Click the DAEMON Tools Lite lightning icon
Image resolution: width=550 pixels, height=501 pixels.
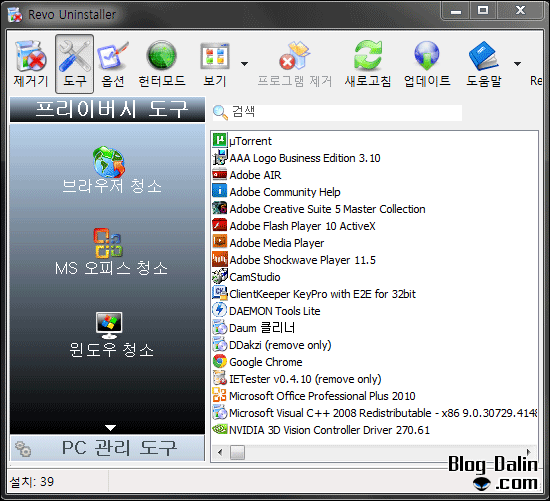point(220,310)
